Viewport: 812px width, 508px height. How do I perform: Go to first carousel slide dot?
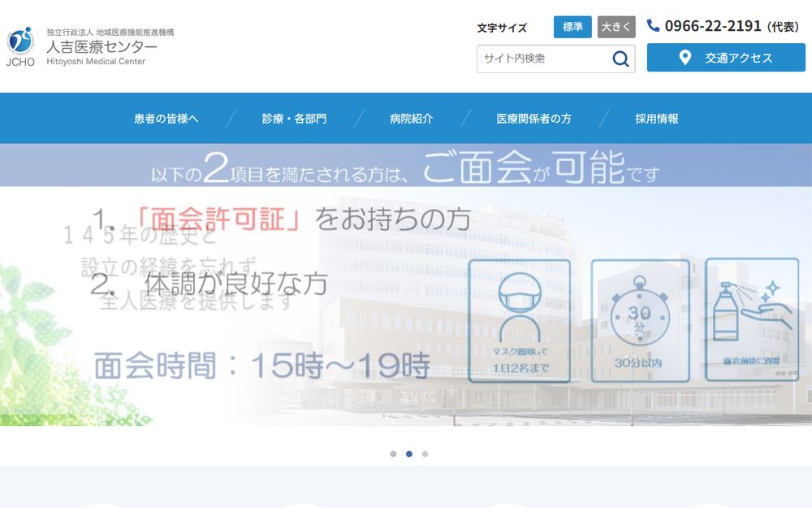click(x=393, y=454)
